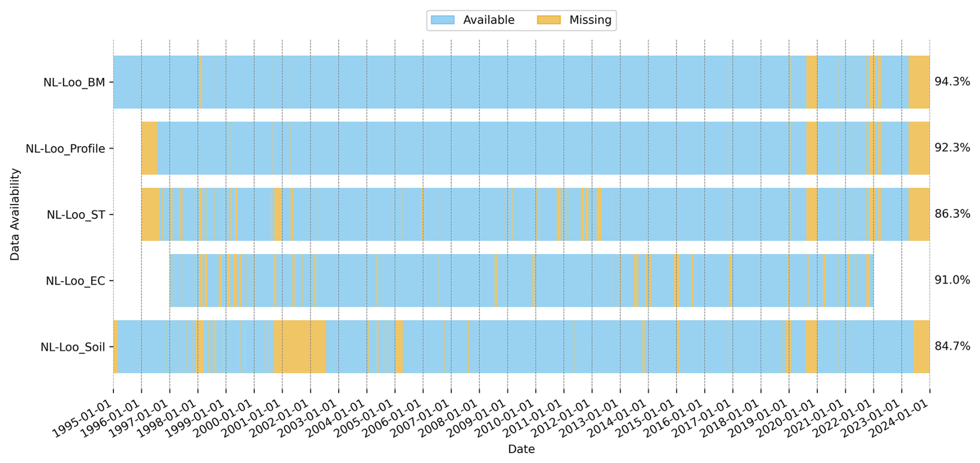Click the 94.3% availability value
Screen dimensions: 980x463
(952, 81)
